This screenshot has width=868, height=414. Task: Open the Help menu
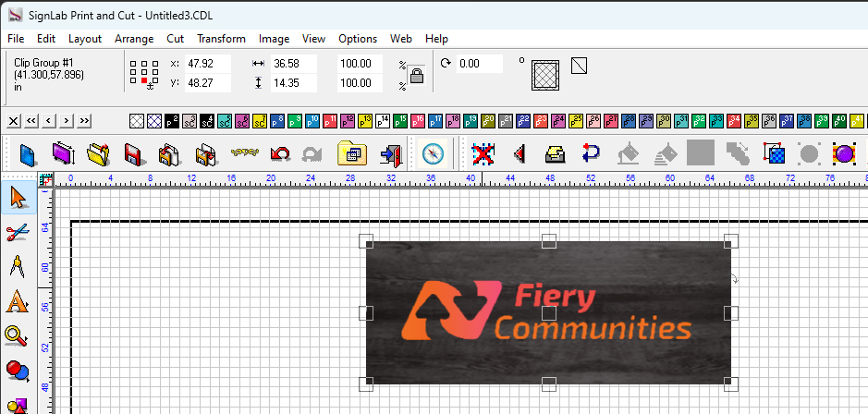436,39
